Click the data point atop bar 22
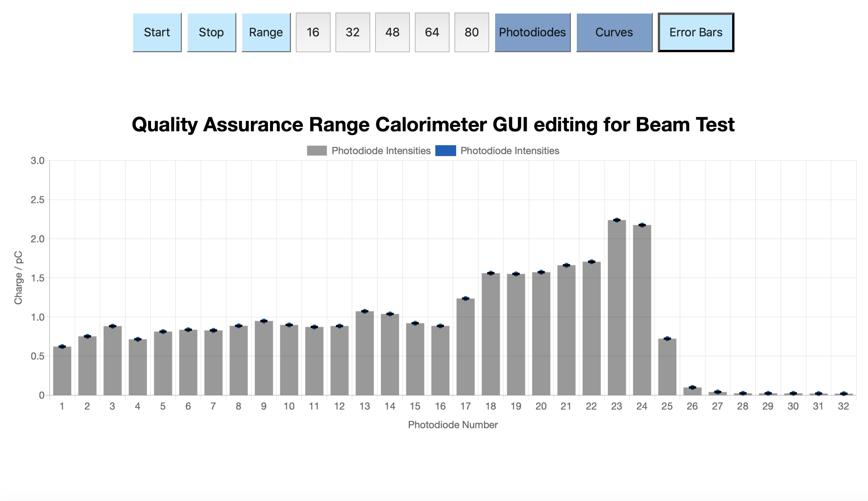868x501 pixels. pyautogui.click(x=591, y=262)
